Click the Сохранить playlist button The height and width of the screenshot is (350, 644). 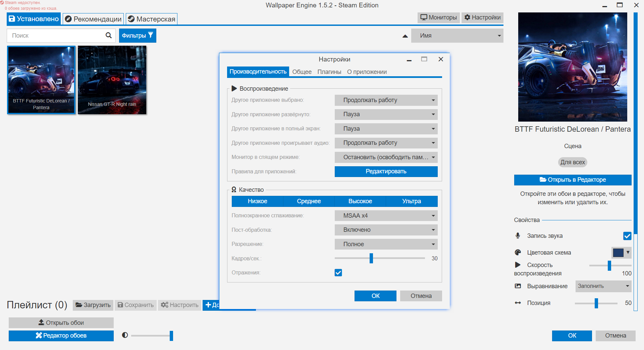click(x=136, y=305)
